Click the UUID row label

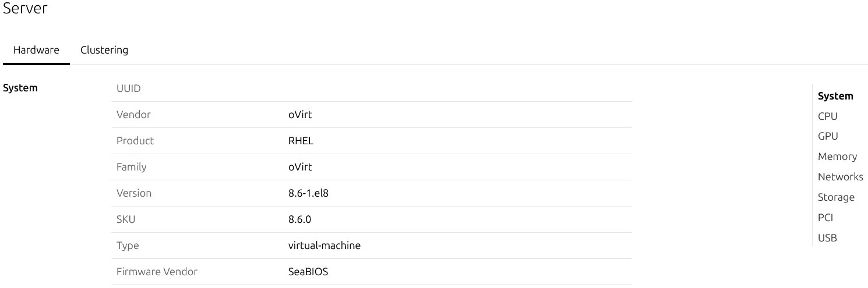(x=128, y=88)
